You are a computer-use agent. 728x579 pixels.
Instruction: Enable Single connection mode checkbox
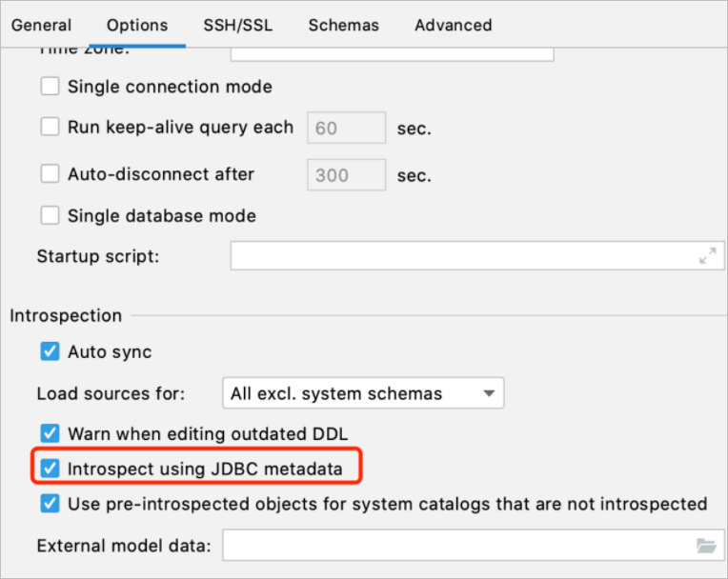51,88
